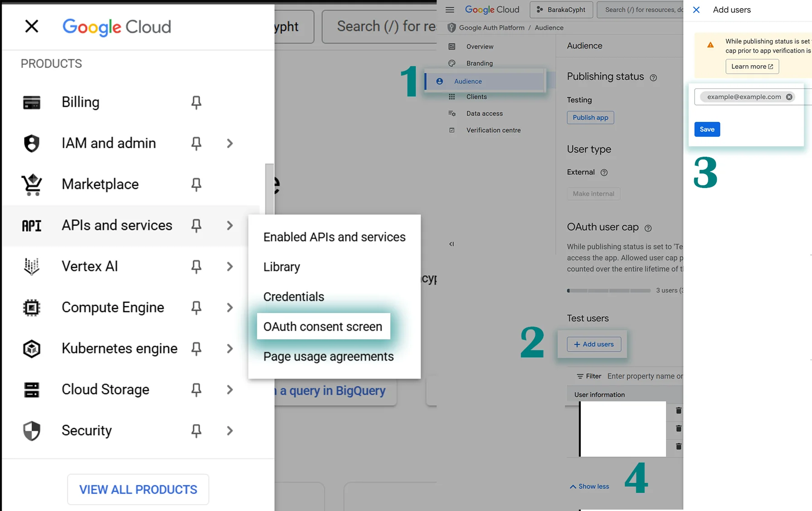This screenshot has height=511, width=812.
Task: Click the APIs and services API icon
Action: tap(32, 226)
